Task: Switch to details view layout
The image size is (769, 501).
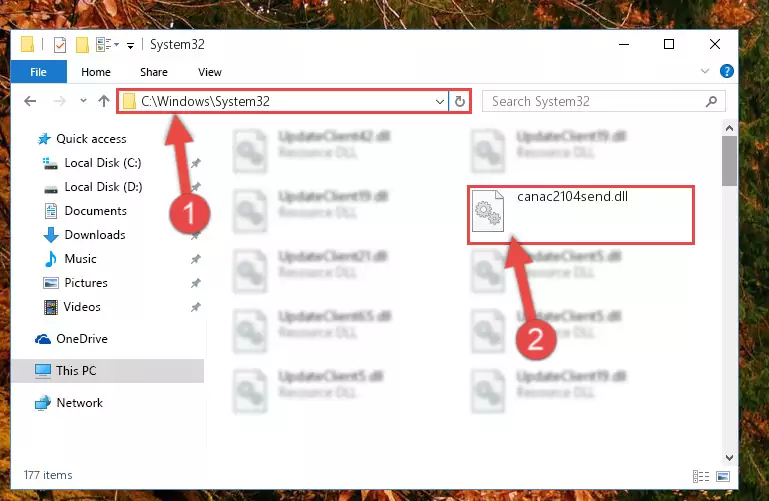Action: click(x=701, y=476)
